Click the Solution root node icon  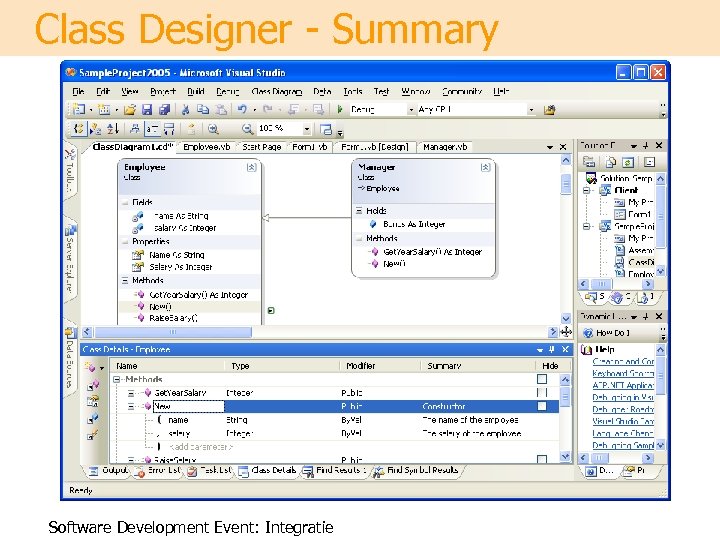pos(591,178)
